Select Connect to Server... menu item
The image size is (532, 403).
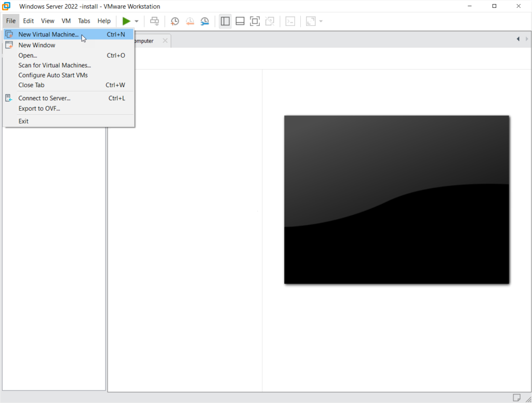pos(69,98)
